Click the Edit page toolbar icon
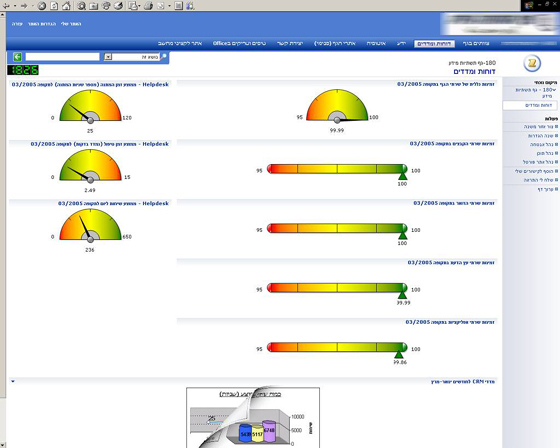 [x=161, y=6]
